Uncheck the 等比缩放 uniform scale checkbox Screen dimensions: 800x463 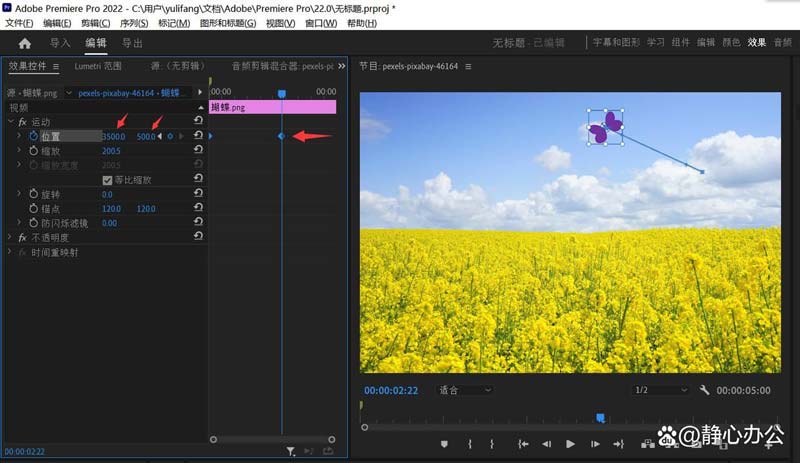[x=108, y=180]
